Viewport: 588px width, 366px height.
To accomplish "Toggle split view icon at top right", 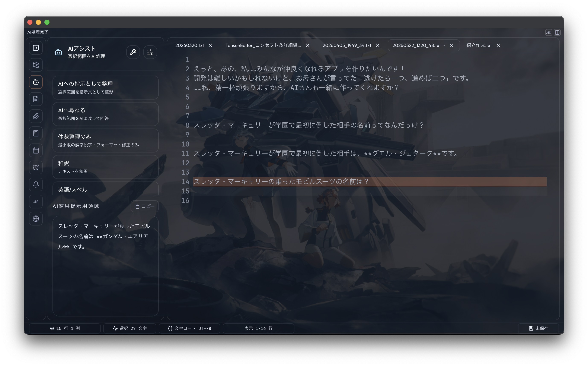I will [557, 32].
